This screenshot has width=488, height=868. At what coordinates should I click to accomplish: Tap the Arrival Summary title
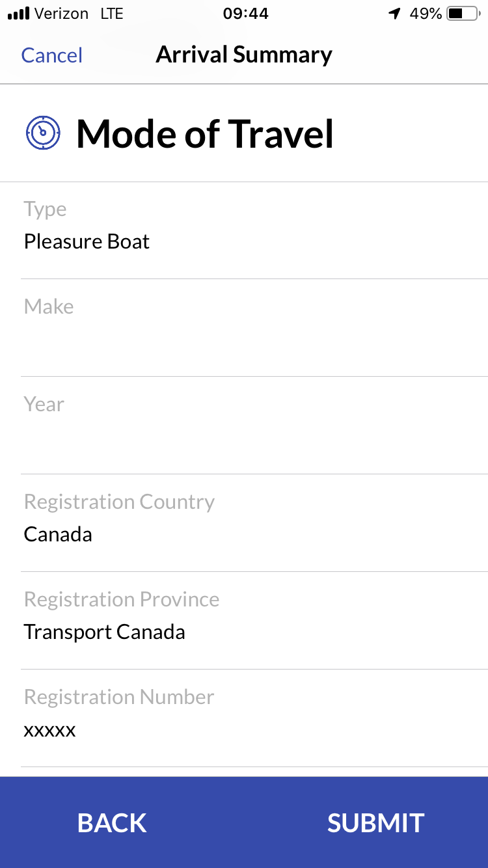click(244, 55)
